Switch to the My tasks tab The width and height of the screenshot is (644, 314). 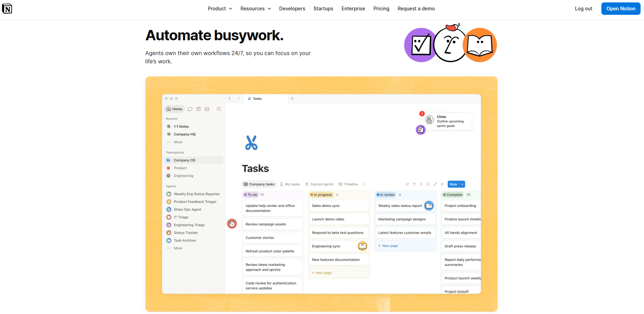[290, 185]
